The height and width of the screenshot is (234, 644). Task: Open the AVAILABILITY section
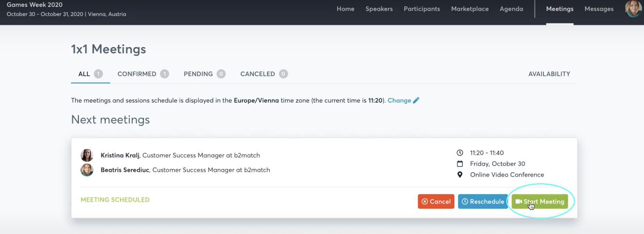[549, 74]
